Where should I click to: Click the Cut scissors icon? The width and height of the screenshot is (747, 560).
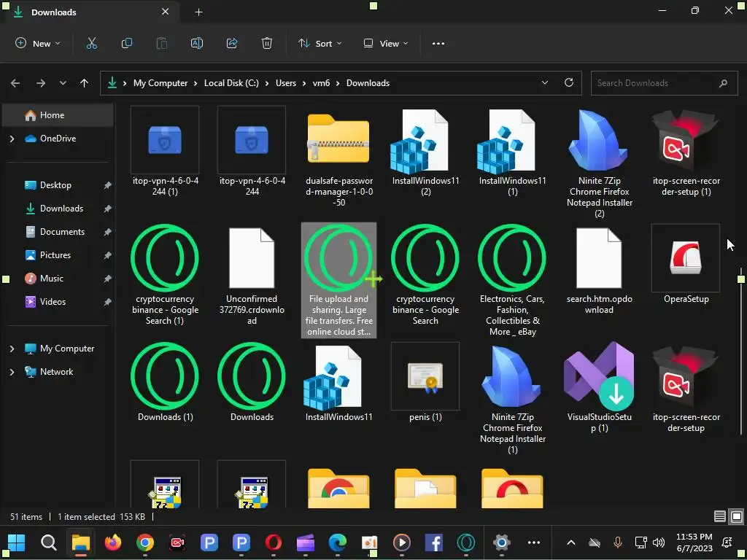tap(91, 43)
